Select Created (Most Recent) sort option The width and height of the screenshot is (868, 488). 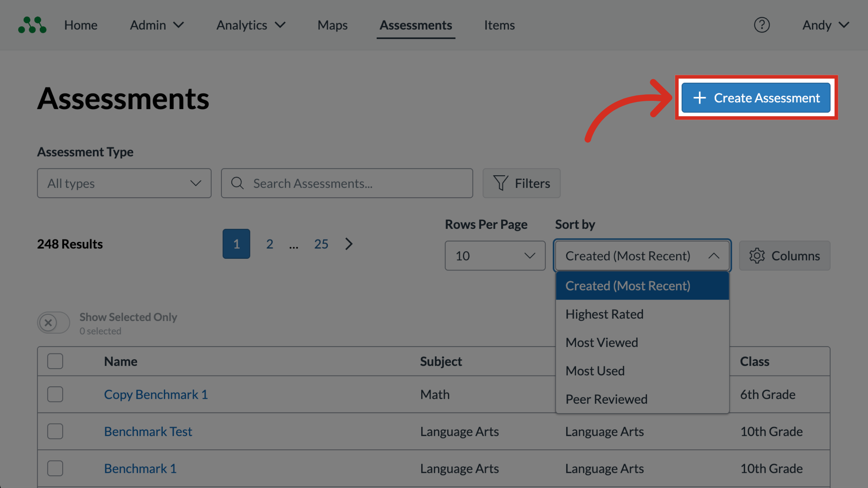tap(642, 286)
